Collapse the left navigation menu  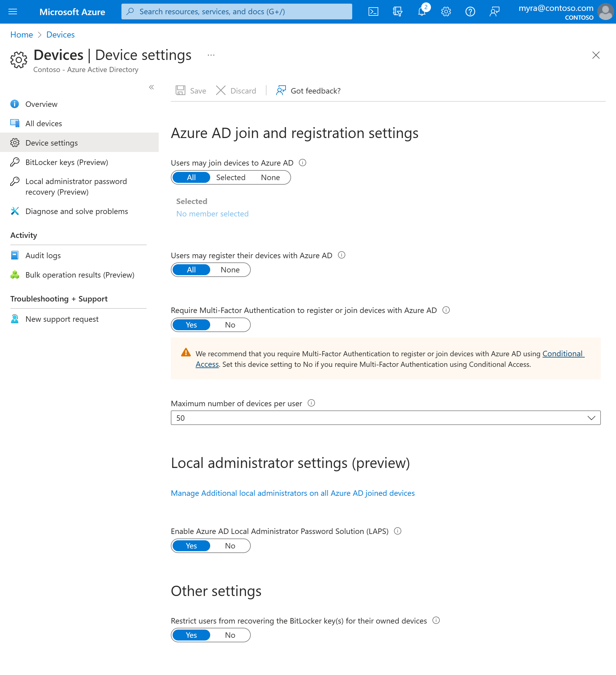(151, 87)
